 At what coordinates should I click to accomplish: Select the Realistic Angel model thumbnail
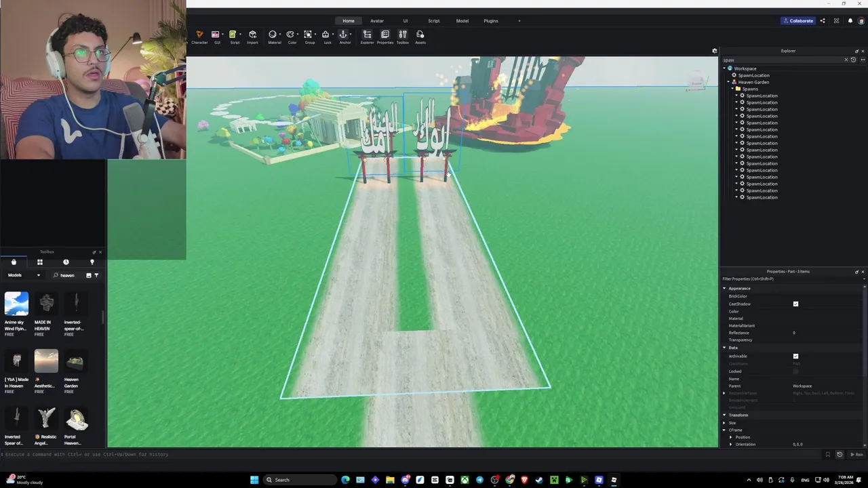46,419
